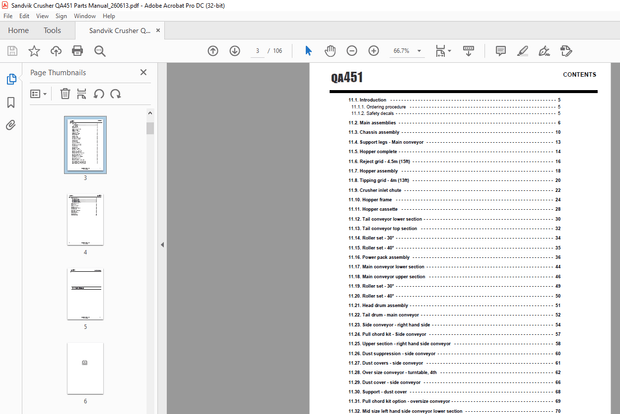Open the Sign menu

(x=61, y=16)
